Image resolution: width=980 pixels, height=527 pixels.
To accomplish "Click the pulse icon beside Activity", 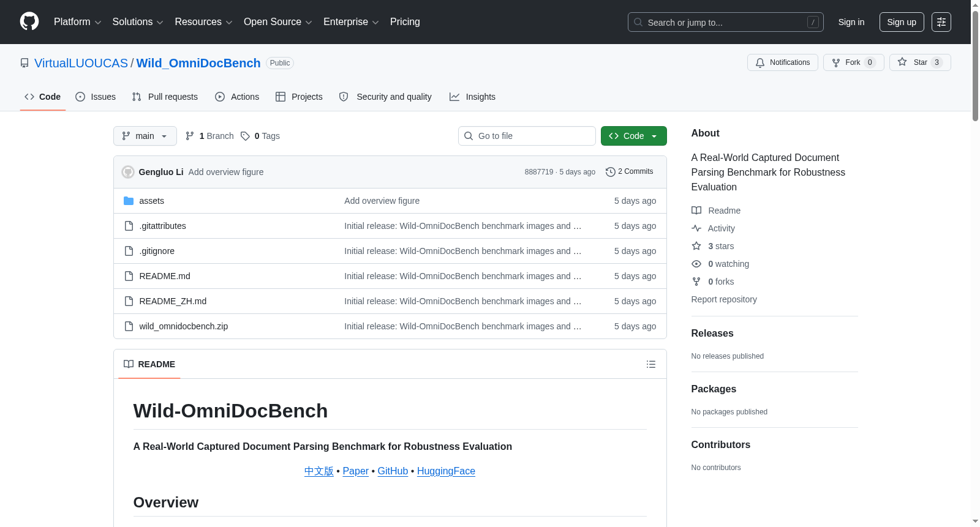I will pos(696,228).
